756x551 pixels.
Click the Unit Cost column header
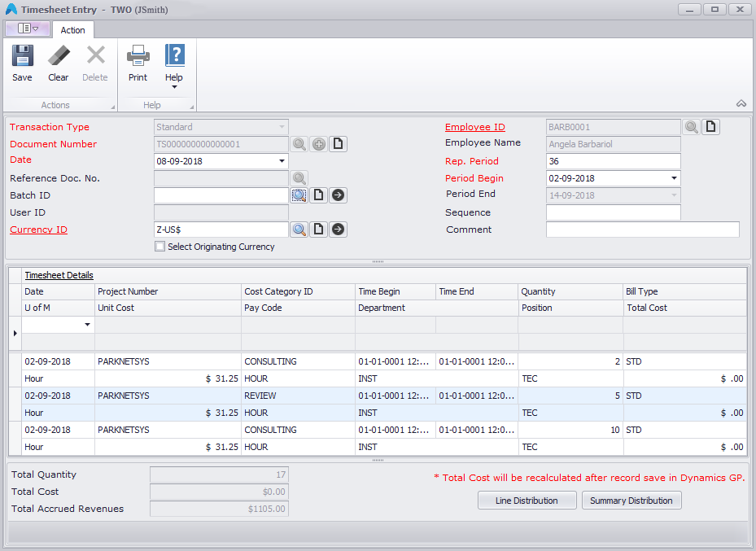click(168, 308)
